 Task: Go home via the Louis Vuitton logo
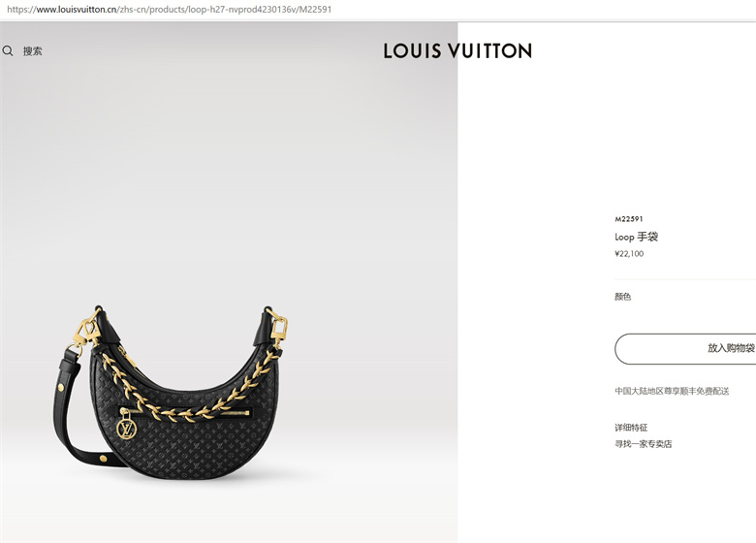457,50
